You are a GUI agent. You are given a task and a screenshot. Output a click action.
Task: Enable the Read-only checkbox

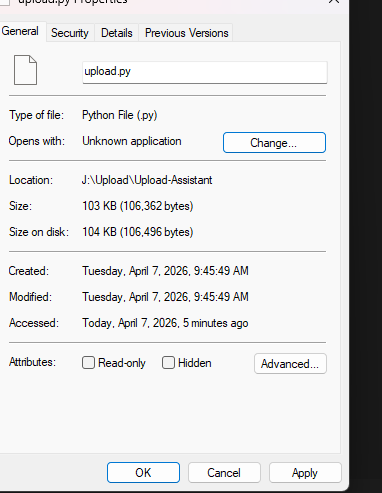coord(88,363)
